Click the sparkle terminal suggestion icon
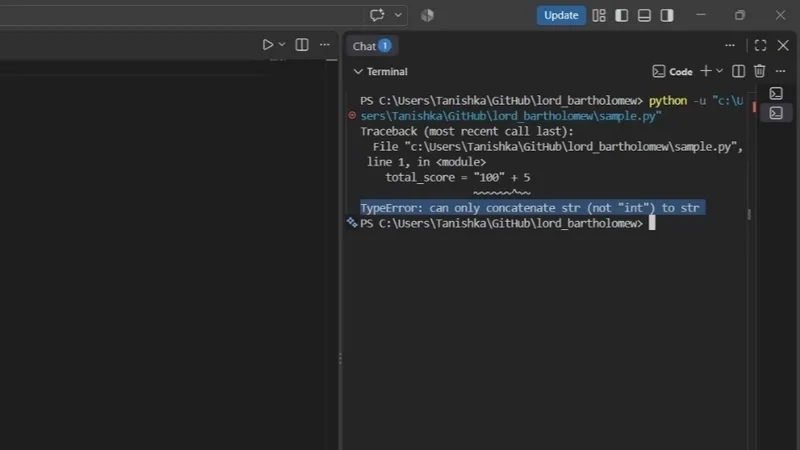 coord(352,222)
